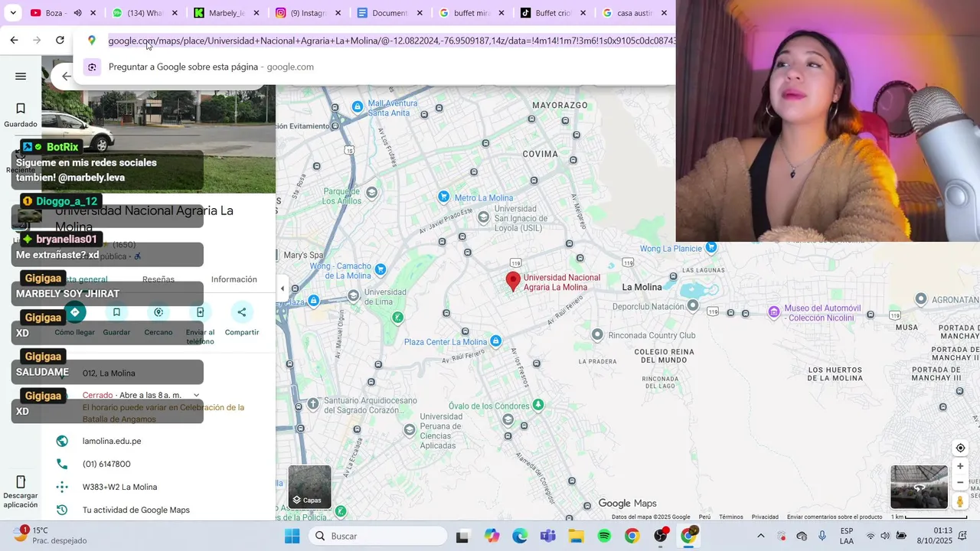Save place with the Guardar icon

click(x=116, y=312)
